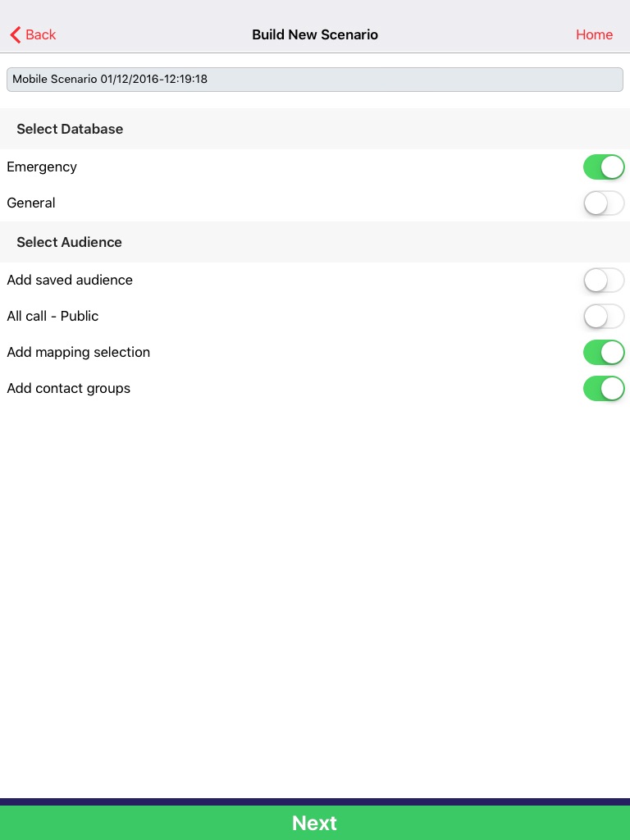Click the Emergency database label

(42, 167)
